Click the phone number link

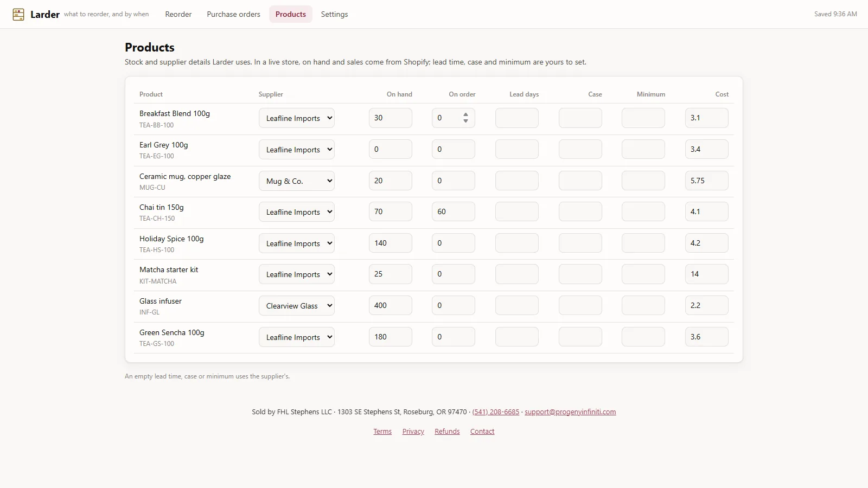(496, 412)
